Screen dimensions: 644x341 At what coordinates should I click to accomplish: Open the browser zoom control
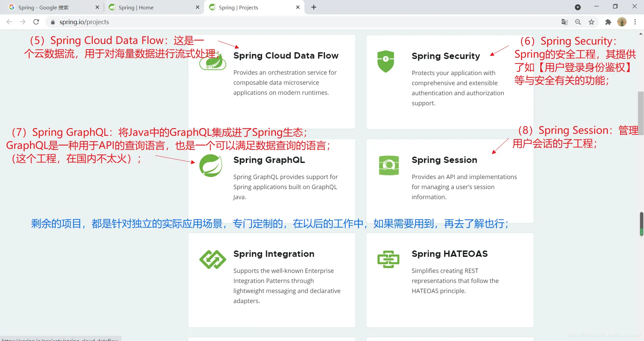[578, 22]
